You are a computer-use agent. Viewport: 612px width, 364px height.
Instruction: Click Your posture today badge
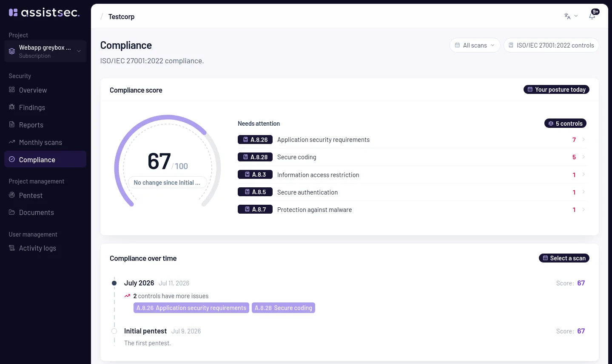coord(556,90)
